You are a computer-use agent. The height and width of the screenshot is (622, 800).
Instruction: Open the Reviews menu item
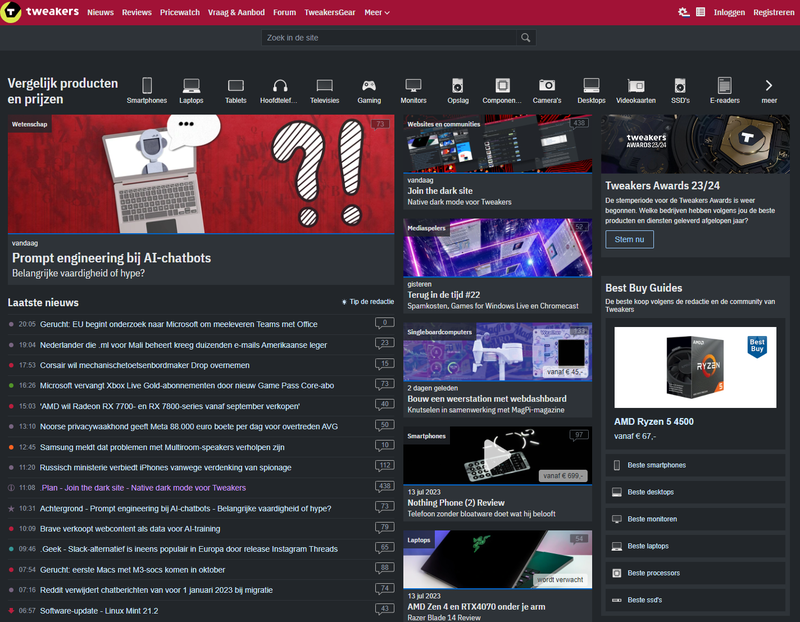137,12
